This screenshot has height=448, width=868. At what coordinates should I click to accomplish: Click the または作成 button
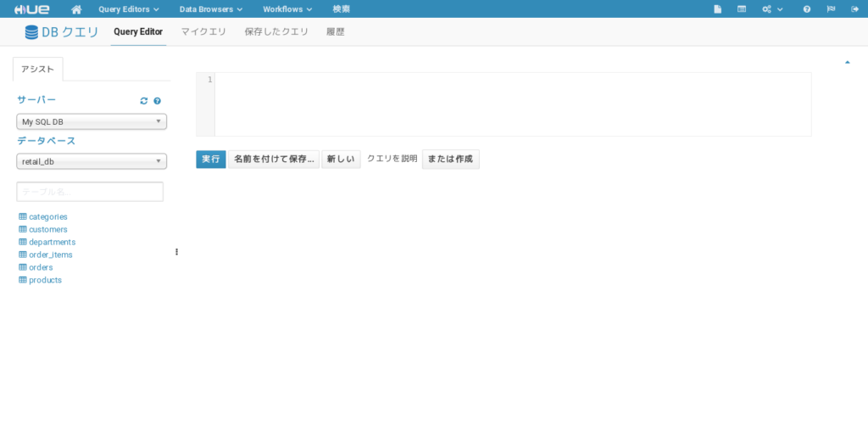pos(451,160)
